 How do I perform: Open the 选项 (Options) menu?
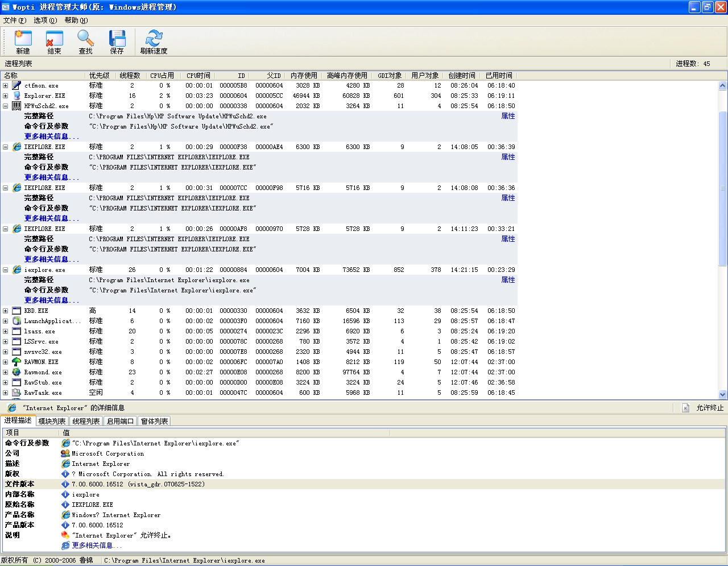click(45, 20)
